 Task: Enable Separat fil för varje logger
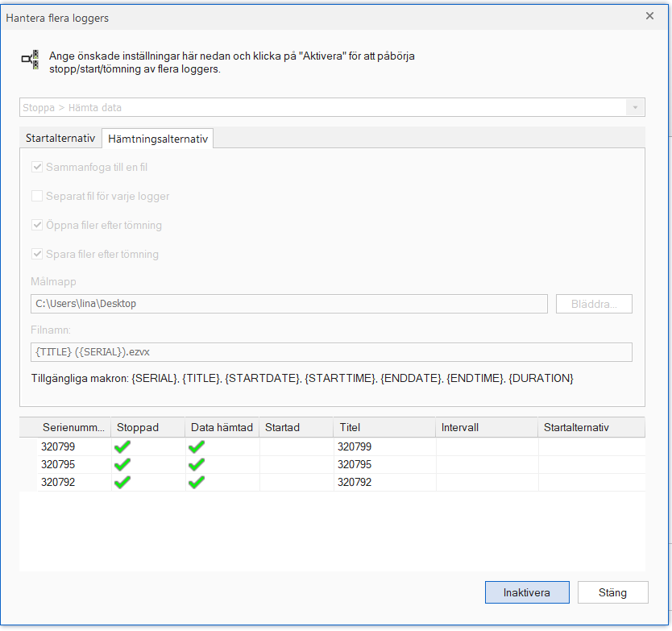37,196
